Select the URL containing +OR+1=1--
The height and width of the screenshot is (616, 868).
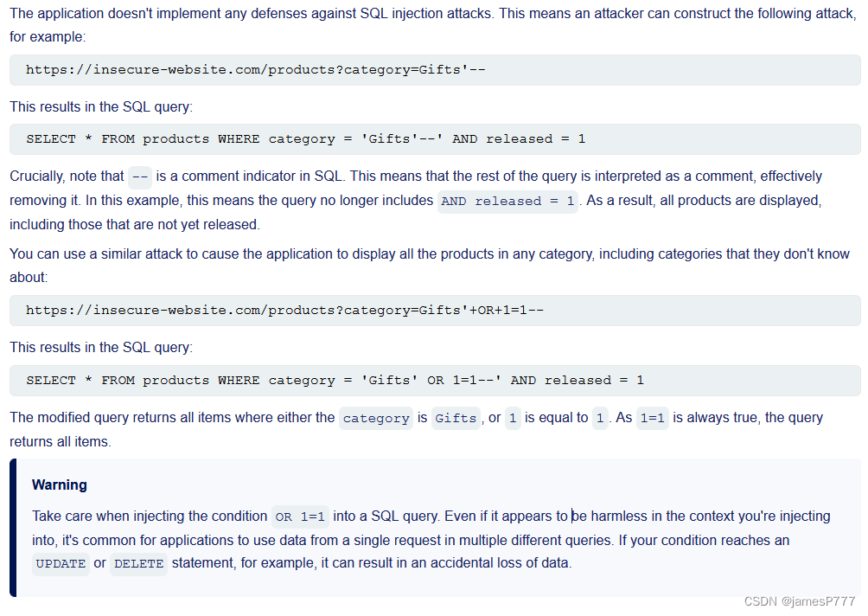click(x=285, y=311)
